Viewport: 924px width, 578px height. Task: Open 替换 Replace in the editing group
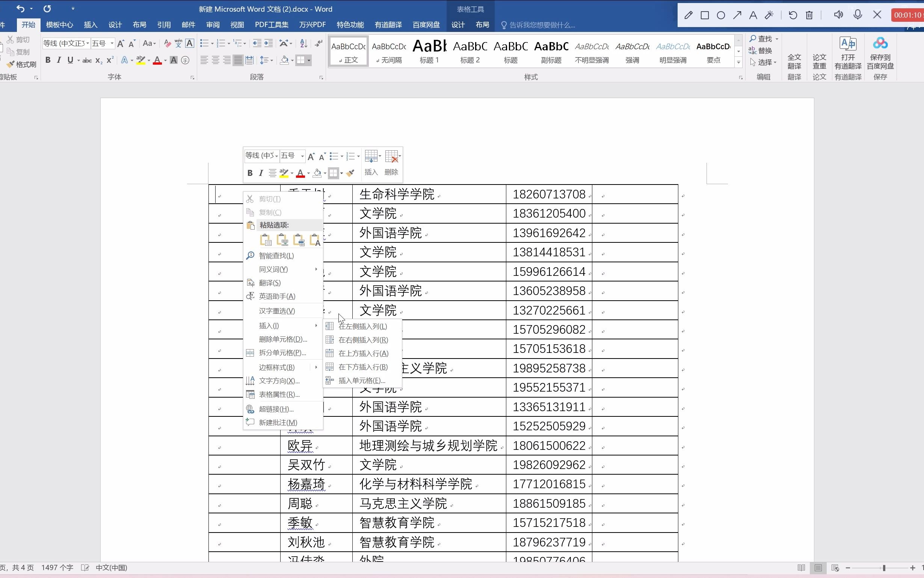pos(764,50)
